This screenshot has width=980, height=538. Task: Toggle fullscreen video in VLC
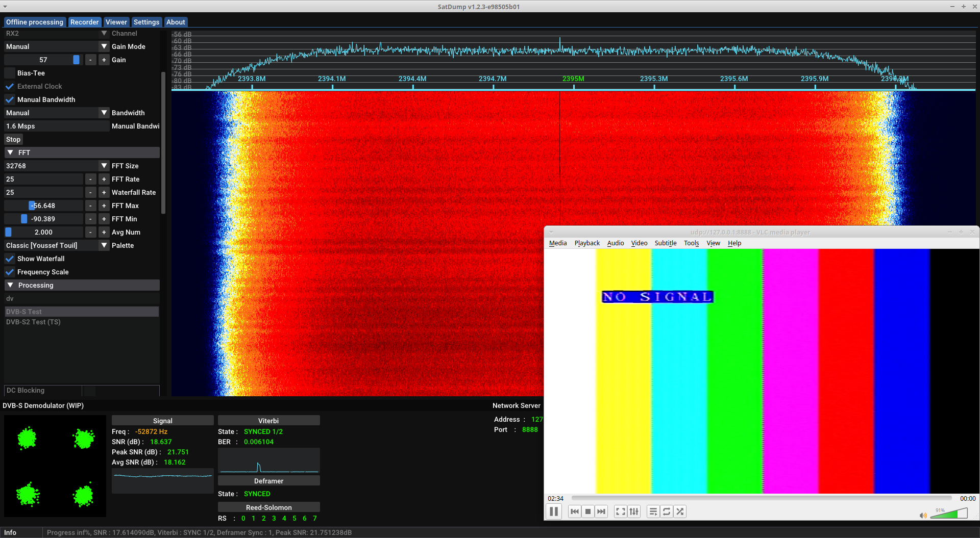click(620, 511)
